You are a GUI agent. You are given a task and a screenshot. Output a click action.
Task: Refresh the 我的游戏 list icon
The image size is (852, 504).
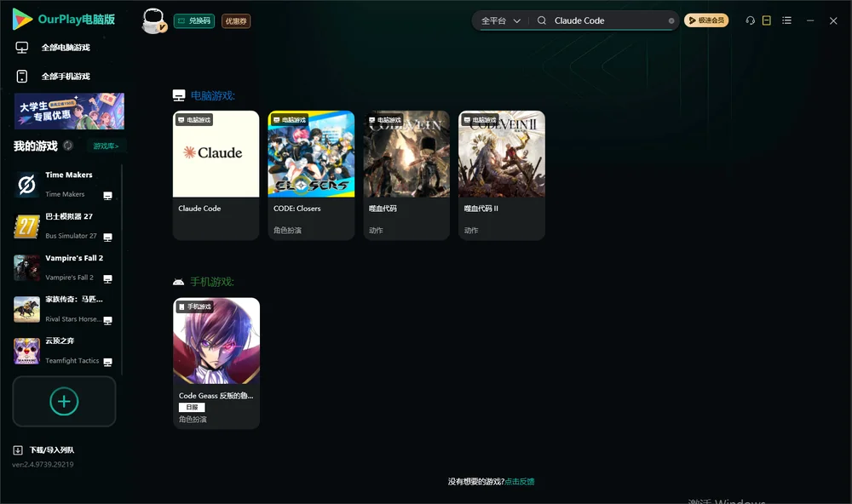point(68,146)
